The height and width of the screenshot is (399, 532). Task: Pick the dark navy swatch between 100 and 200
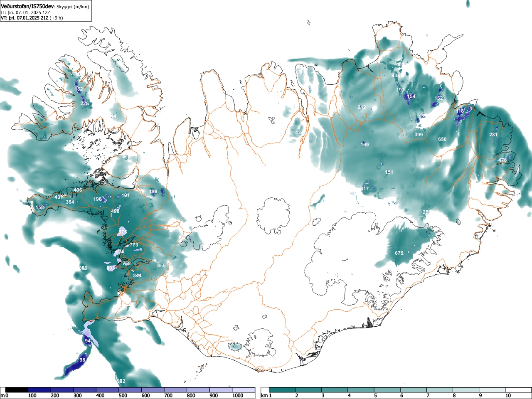point(39,390)
